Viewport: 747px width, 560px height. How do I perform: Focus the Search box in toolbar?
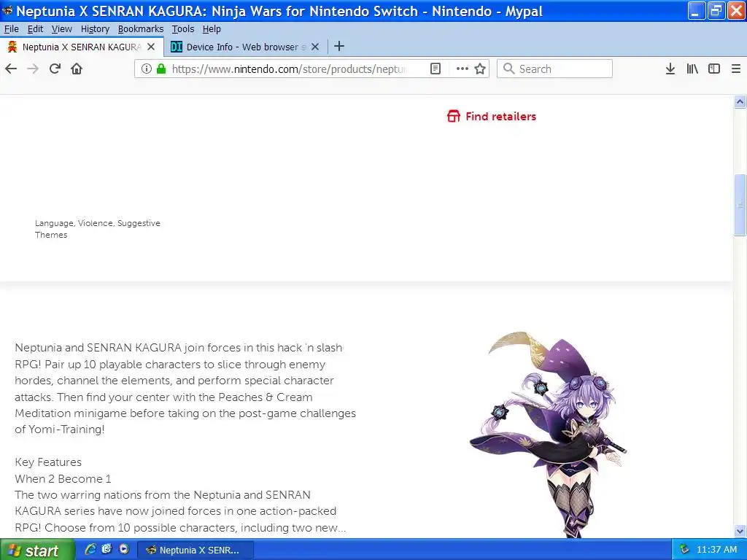click(554, 69)
